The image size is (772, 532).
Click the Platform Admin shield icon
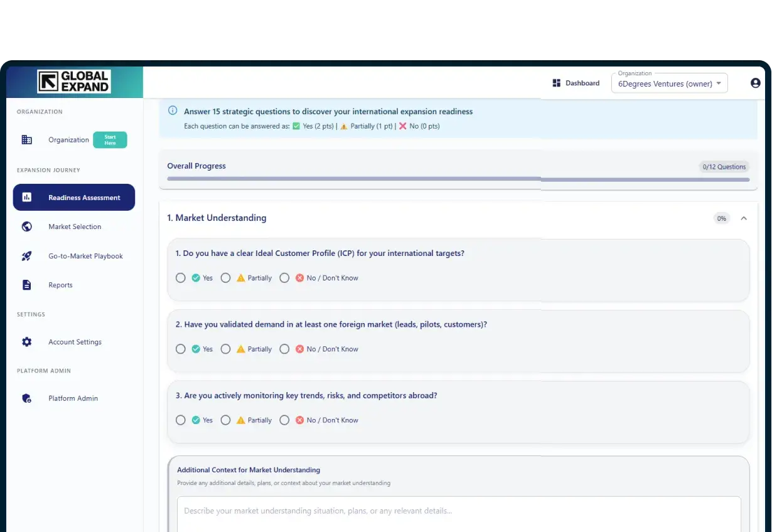pos(26,398)
